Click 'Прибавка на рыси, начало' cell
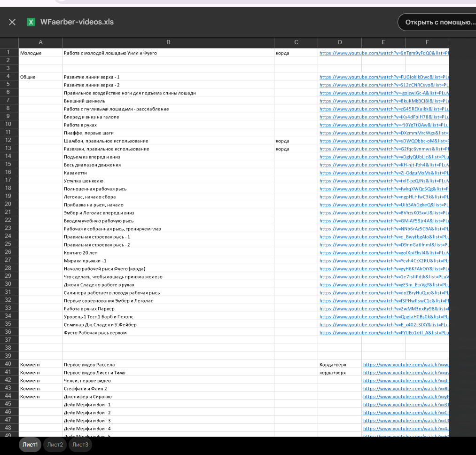Screen dimensions: 476x455 [x=168, y=205]
